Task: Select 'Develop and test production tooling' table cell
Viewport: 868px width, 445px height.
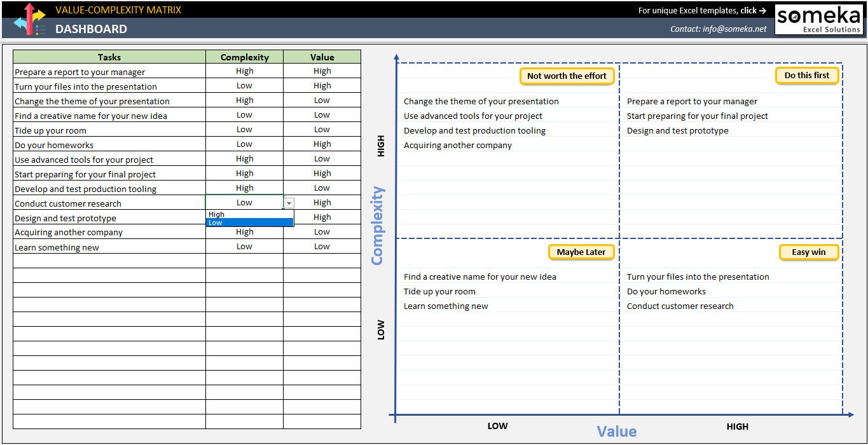Action: [109, 188]
